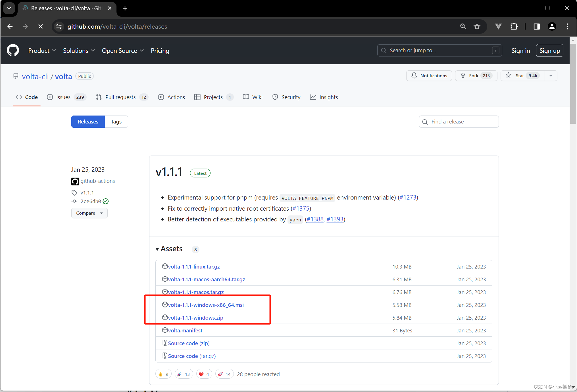The width and height of the screenshot is (577, 392).
Task: Collapse the Assets section
Action: 169,249
